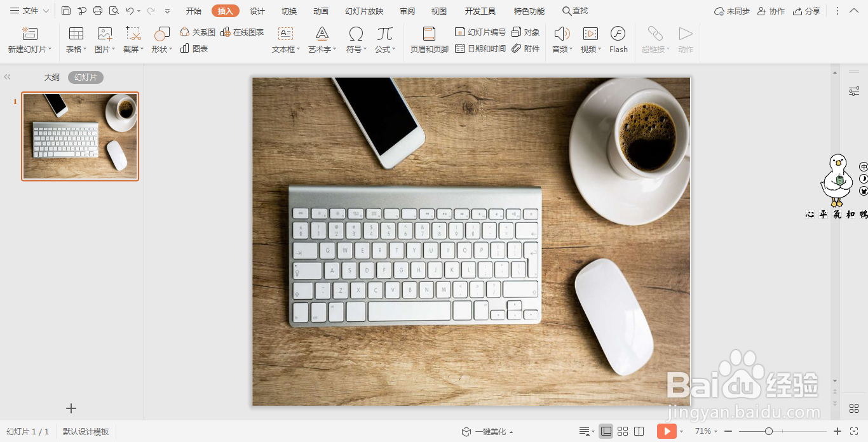Switch to slide sorter view
868x442 pixels.
pyautogui.click(x=623, y=431)
